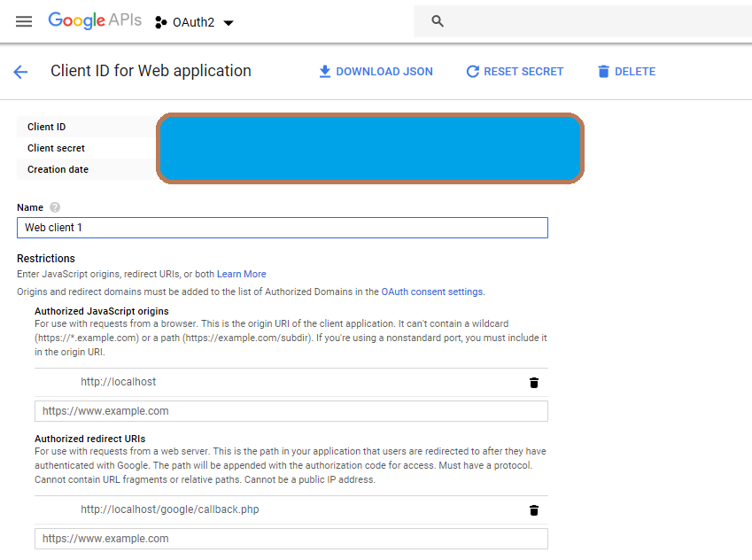Focus the top search bar field
This screenshot has height=560, width=752.
tap(583, 21)
